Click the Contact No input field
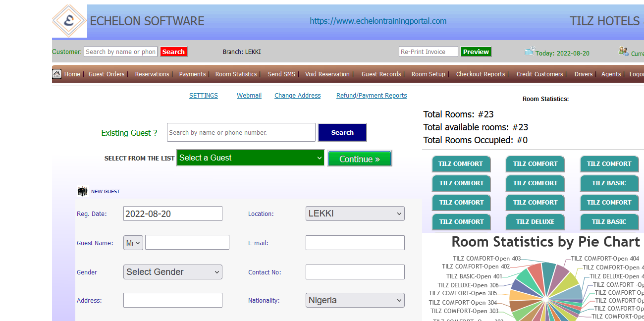 (355, 272)
